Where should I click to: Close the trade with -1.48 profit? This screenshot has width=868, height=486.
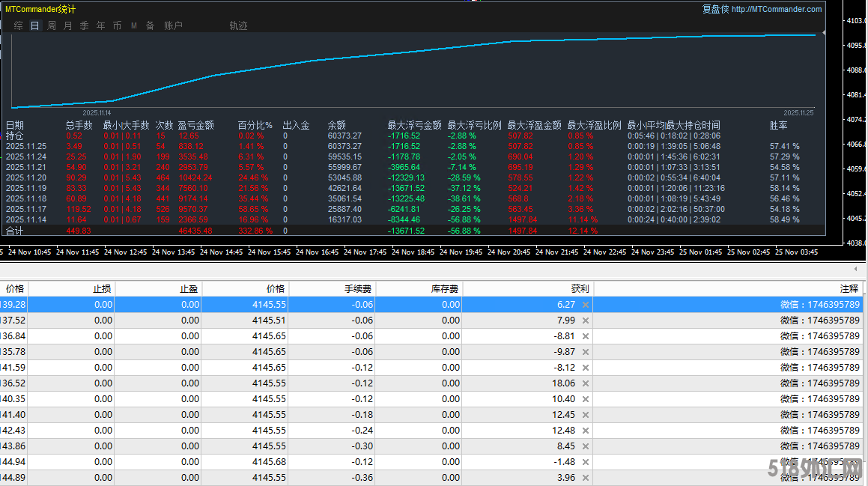[586, 462]
